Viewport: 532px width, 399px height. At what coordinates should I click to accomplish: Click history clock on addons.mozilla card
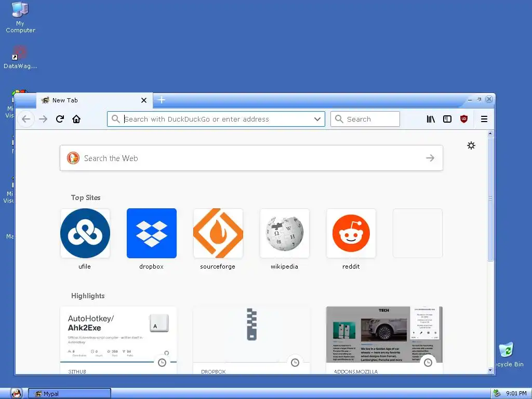click(428, 363)
